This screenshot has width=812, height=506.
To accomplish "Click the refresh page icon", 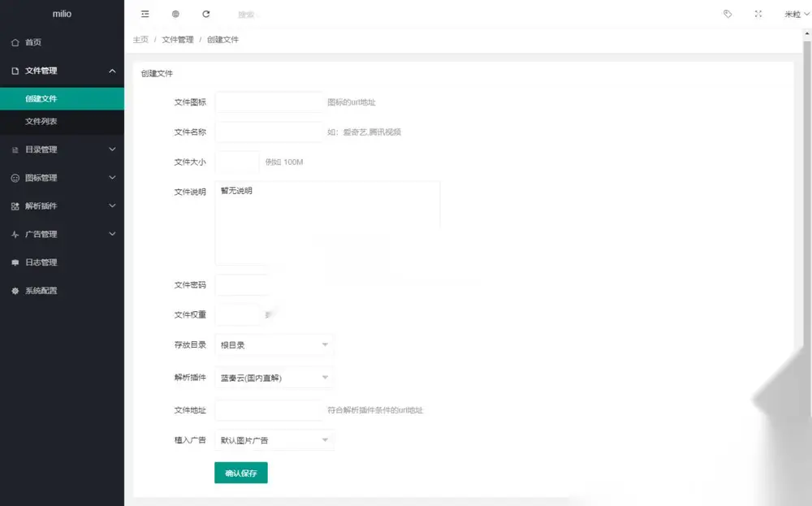I will (206, 14).
